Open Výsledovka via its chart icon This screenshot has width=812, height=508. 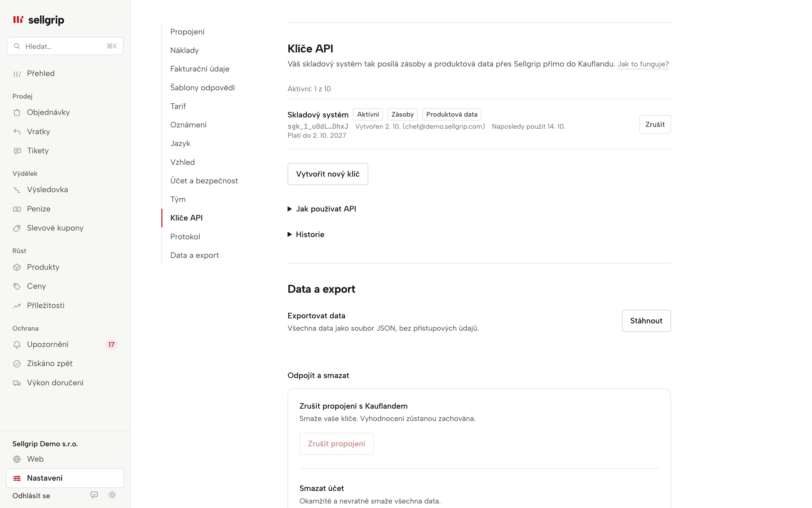coord(17,190)
